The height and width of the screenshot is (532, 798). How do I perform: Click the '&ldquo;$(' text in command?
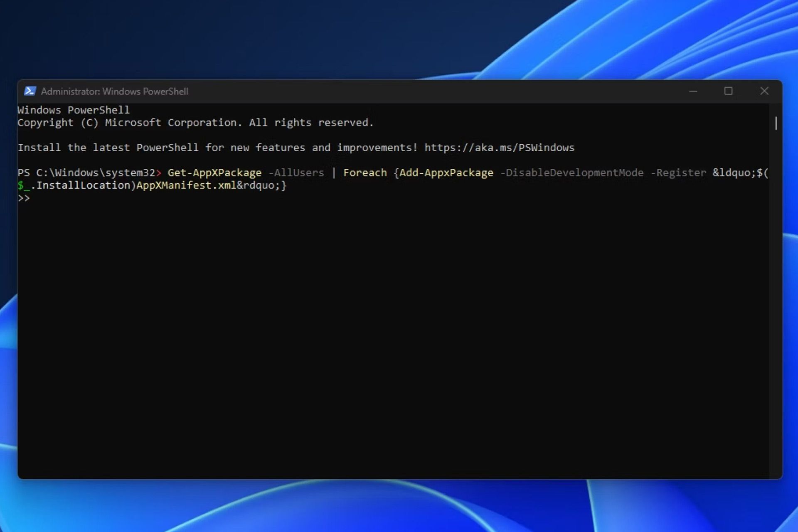coord(741,173)
